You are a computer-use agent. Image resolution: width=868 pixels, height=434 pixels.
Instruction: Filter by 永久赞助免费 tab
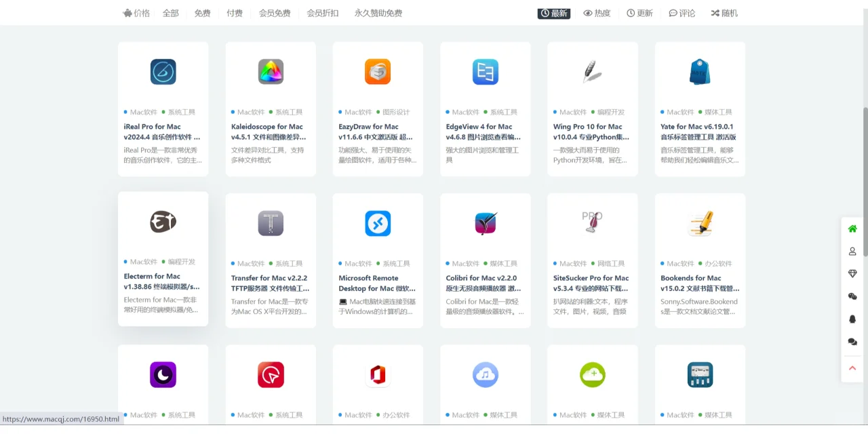pos(378,13)
